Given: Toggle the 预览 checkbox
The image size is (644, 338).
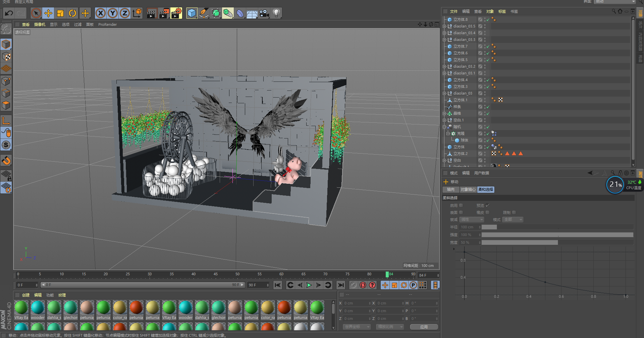Looking at the screenshot, I should (x=488, y=206).
